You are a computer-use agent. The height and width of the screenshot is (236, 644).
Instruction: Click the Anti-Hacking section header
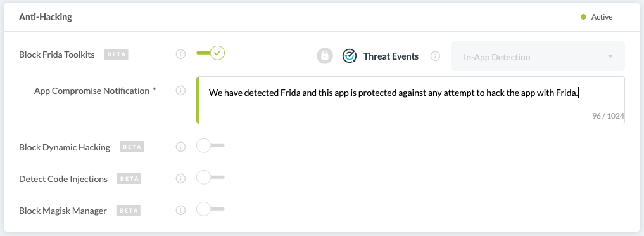pos(45,17)
